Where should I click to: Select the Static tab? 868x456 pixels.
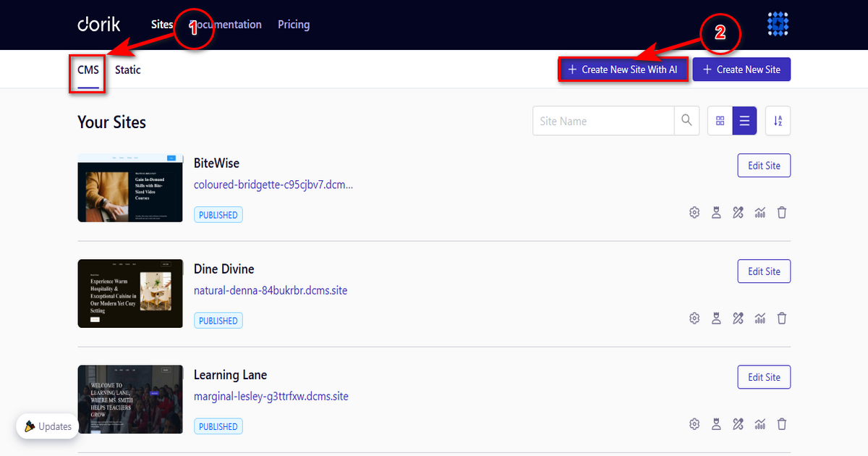click(128, 70)
